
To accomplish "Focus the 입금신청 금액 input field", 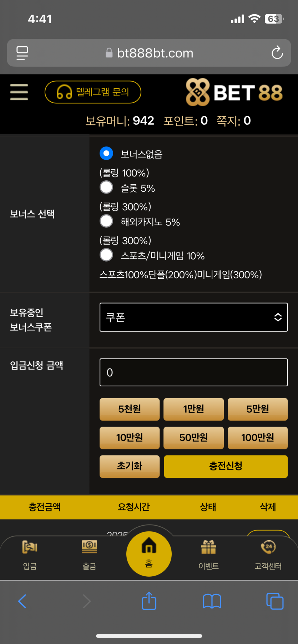I will click(x=193, y=372).
